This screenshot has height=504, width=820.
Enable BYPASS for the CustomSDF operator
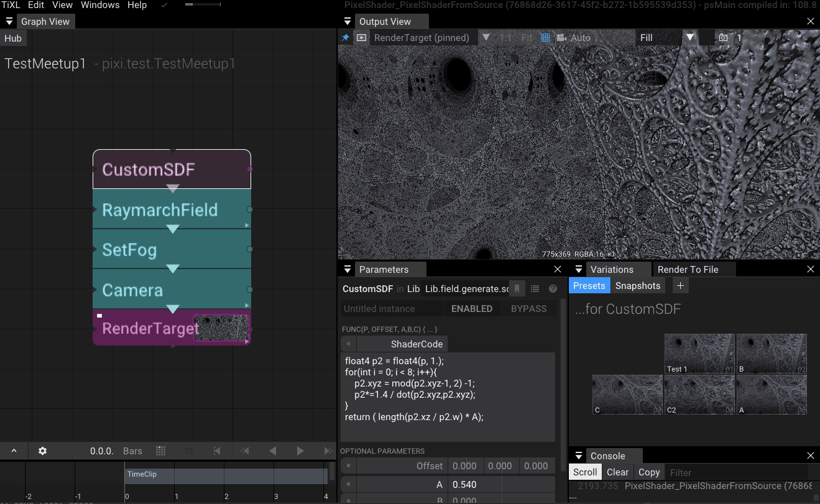(528, 308)
